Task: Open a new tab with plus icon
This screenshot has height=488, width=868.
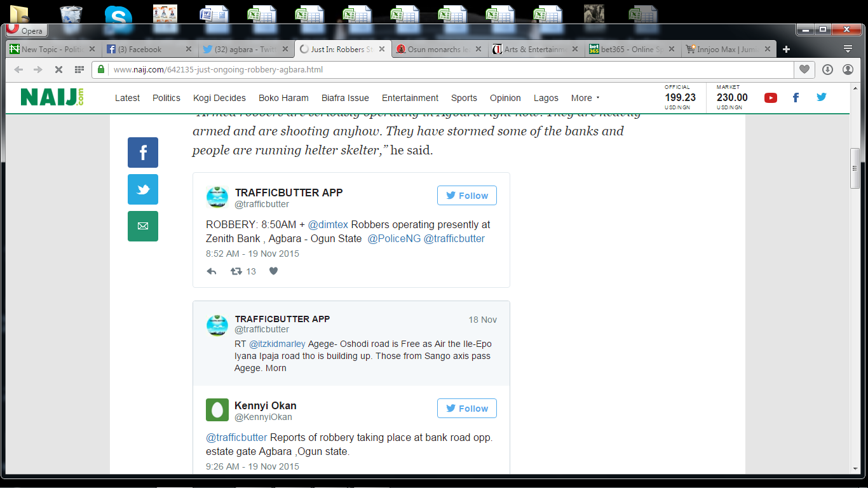Action: pos(786,50)
